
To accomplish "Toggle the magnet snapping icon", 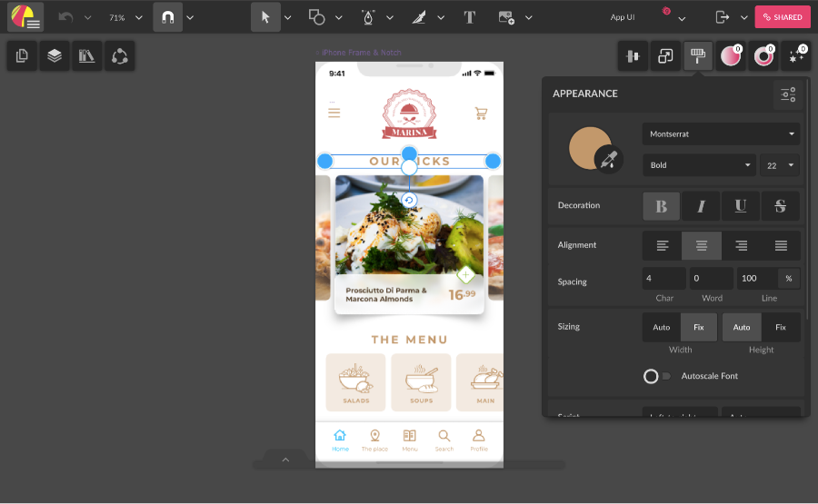I will (167, 17).
